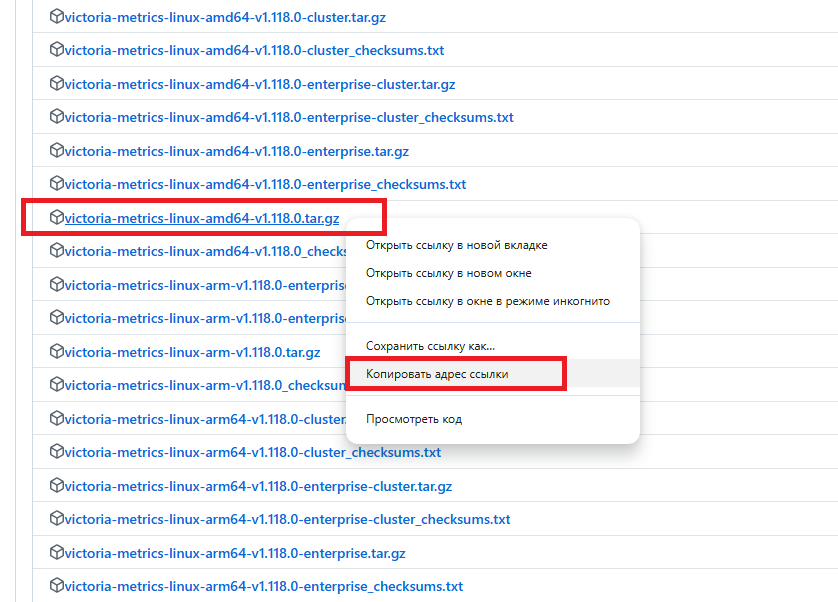
Task: Open victoria-metrics-linux-amd64-v1.118.0-enterprise-cluster_checksums.txt link
Action: point(289,118)
